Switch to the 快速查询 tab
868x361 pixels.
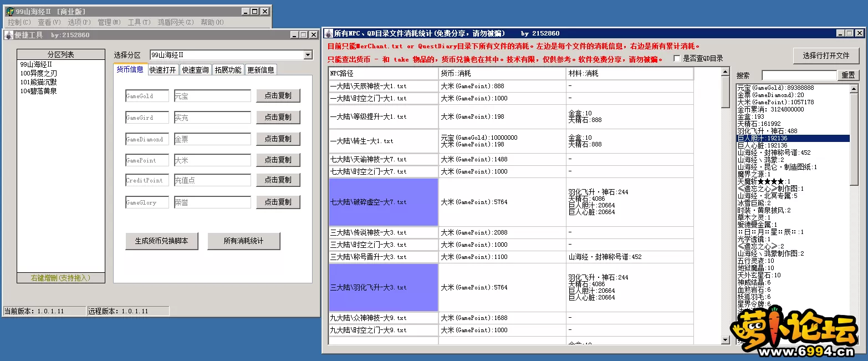[x=196, y=70]
